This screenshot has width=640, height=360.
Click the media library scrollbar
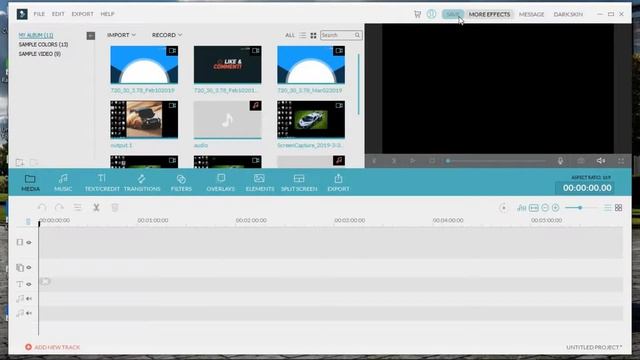click(x=359, y=84)
